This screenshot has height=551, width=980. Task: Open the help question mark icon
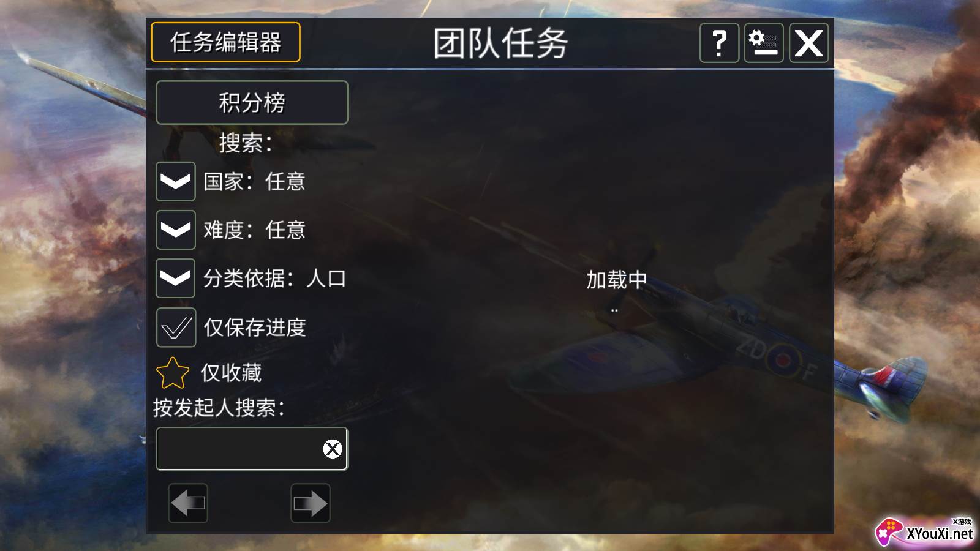tap(719, 43)
